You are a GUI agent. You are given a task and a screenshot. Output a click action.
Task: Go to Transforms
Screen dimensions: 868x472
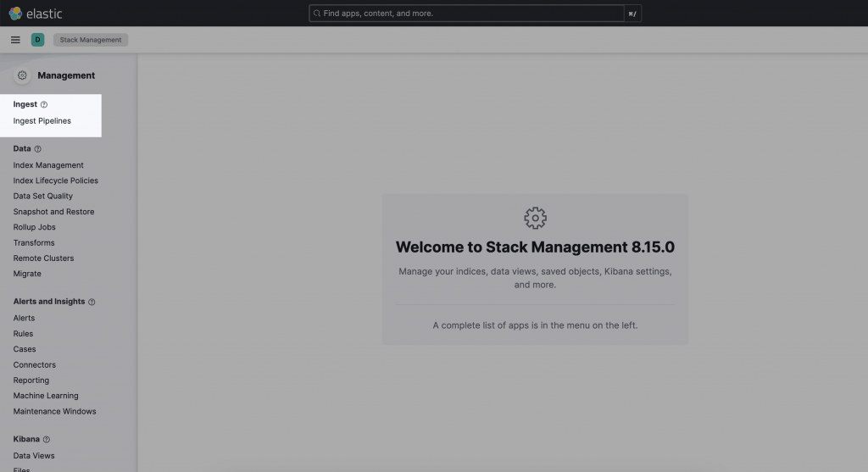[x=34, y=242]
